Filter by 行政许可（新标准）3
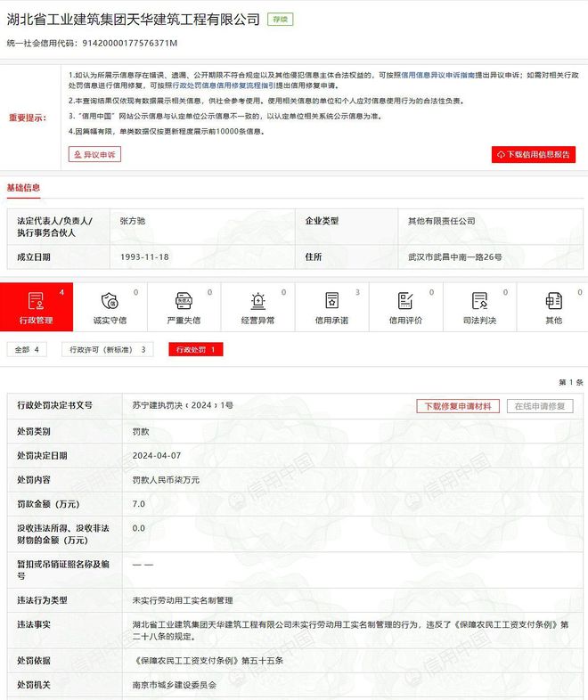The height and width of the screenshot is (700, 588). pyautogui.click(x=108, y=349)
